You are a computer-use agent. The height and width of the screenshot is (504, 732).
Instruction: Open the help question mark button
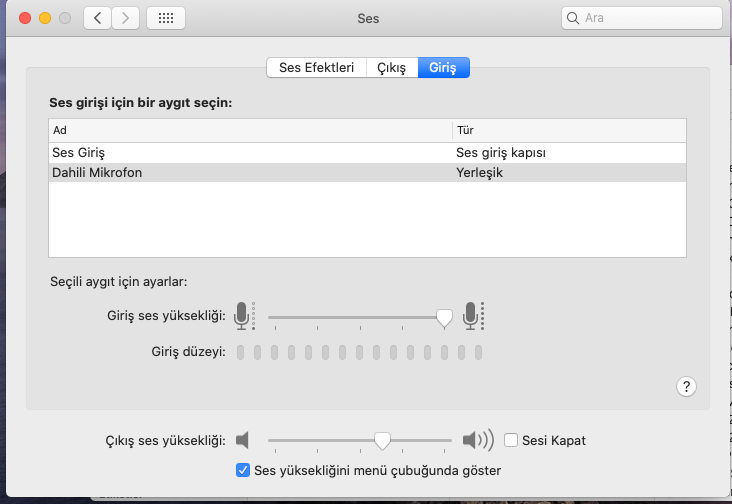point(687,386)
